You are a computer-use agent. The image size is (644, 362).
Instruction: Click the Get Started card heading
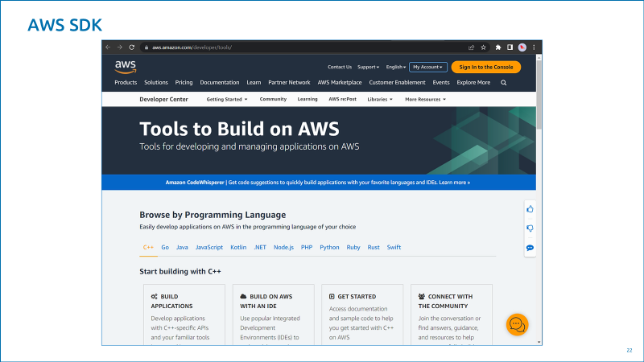pyautogui.click(x=357, y=296)
